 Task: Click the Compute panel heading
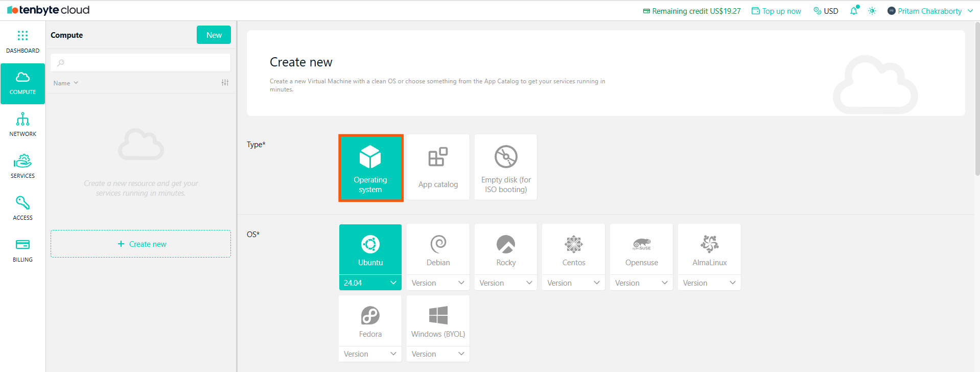(66, 35)
